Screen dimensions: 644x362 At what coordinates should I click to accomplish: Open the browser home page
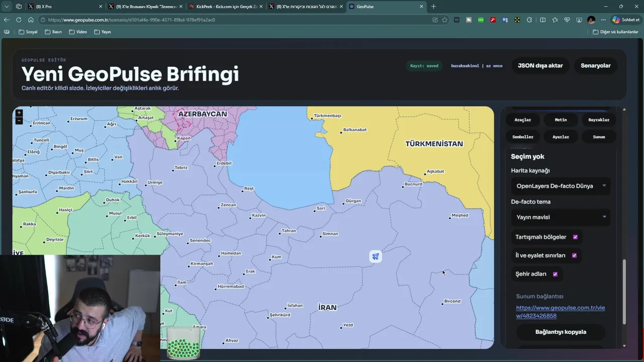point(31,20)
